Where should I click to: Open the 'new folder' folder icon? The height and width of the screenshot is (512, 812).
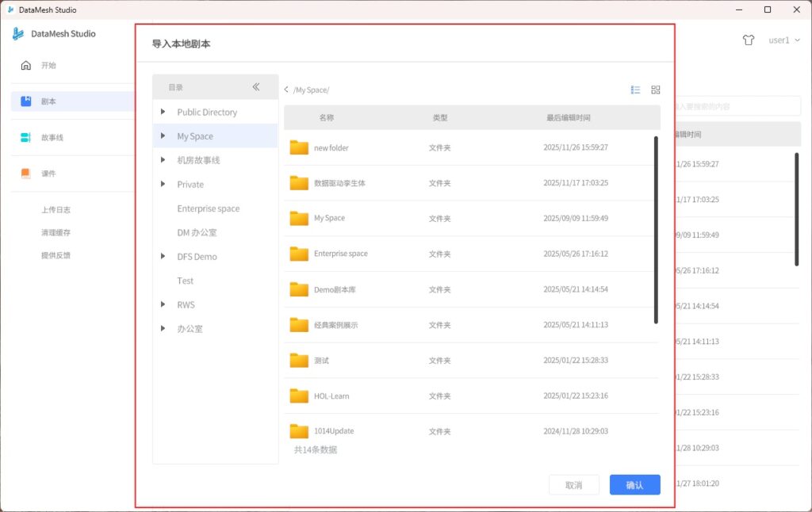(x=299, y=147)
